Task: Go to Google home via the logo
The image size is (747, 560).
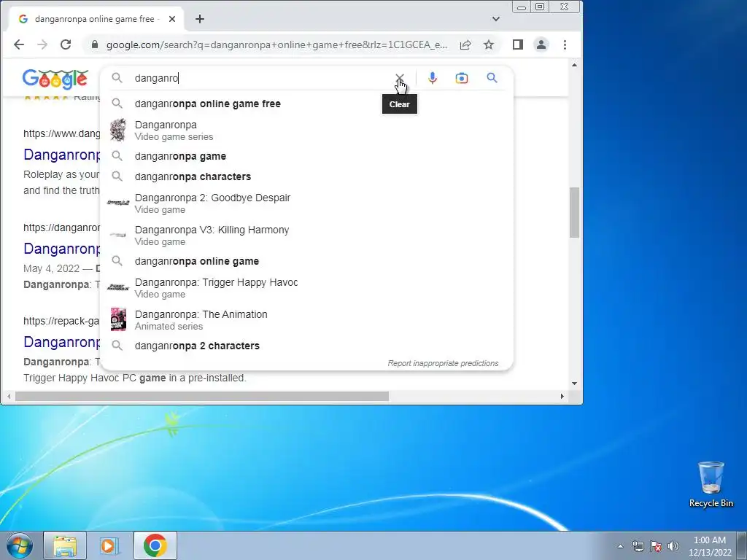Action: (x=55, y=79)
